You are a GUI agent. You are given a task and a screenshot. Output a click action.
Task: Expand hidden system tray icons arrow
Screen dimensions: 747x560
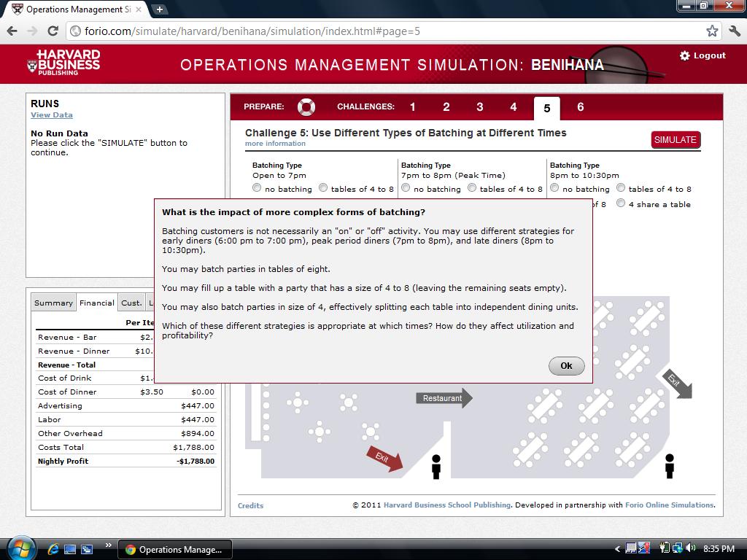[x=617, y=549]
